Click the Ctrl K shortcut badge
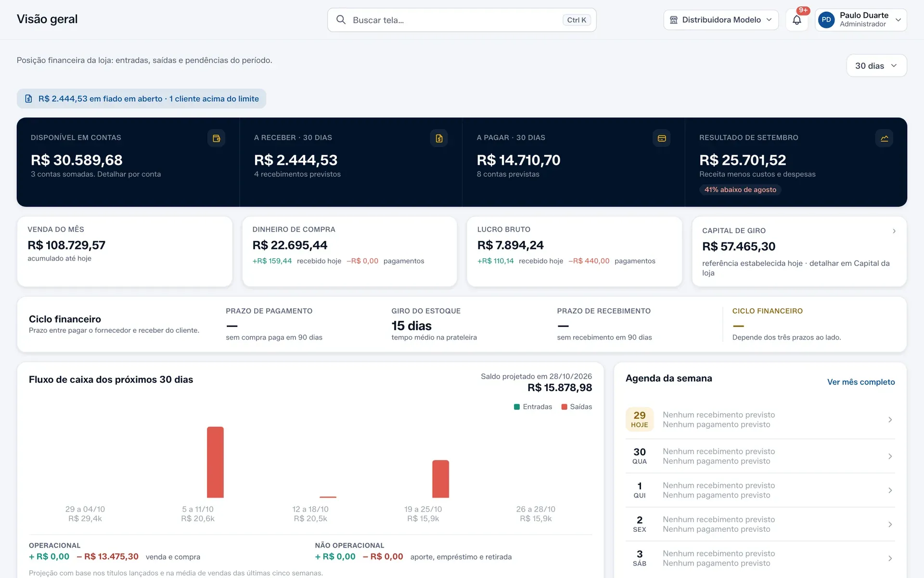 [577, 20]
